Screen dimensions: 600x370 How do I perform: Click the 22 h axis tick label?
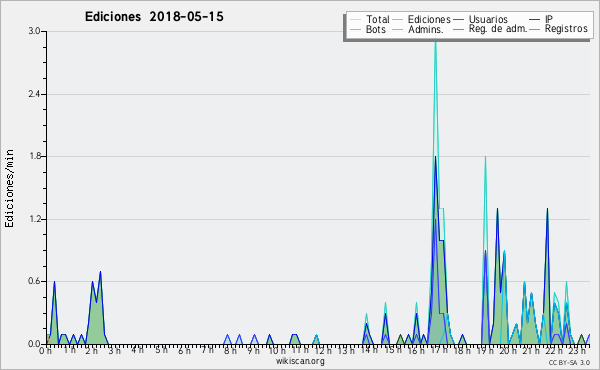554,350
